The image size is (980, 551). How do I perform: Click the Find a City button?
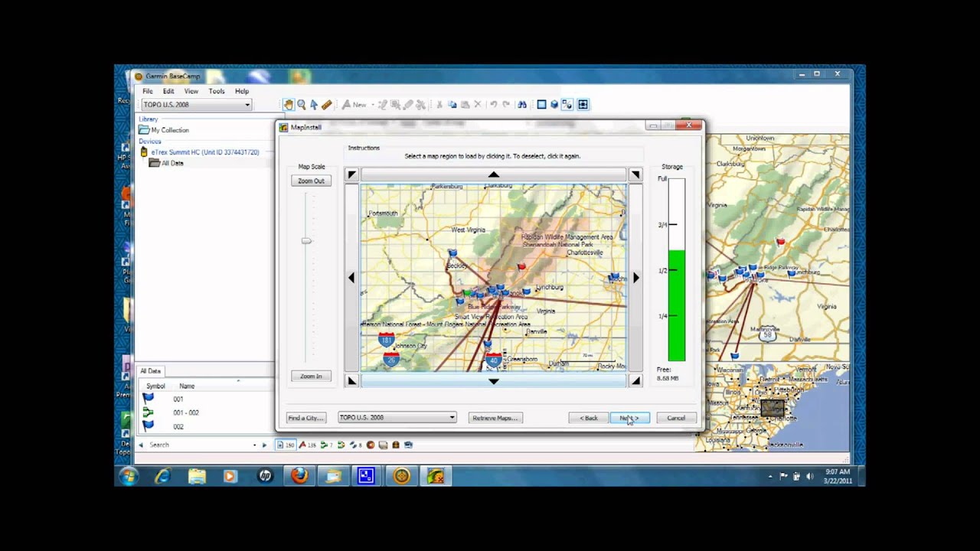pyautogui.click(x=305, y=418)
